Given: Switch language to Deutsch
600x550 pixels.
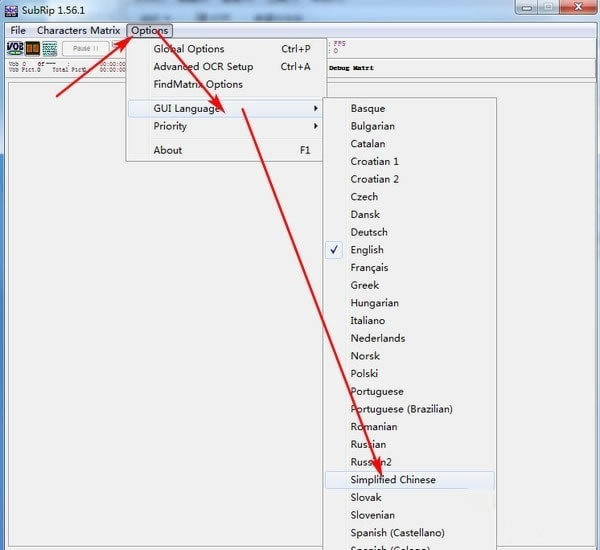Looking at the screenshot, I should click(369, 232).
